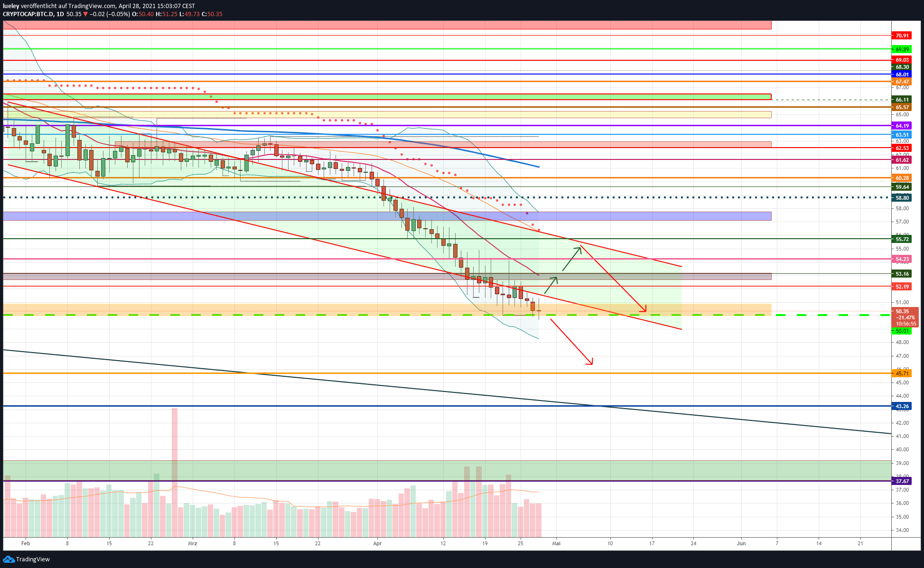Click the 43.26 blue price label
Image resolution: width=924 pixels, height=568 pixels.
click(902, 406)
